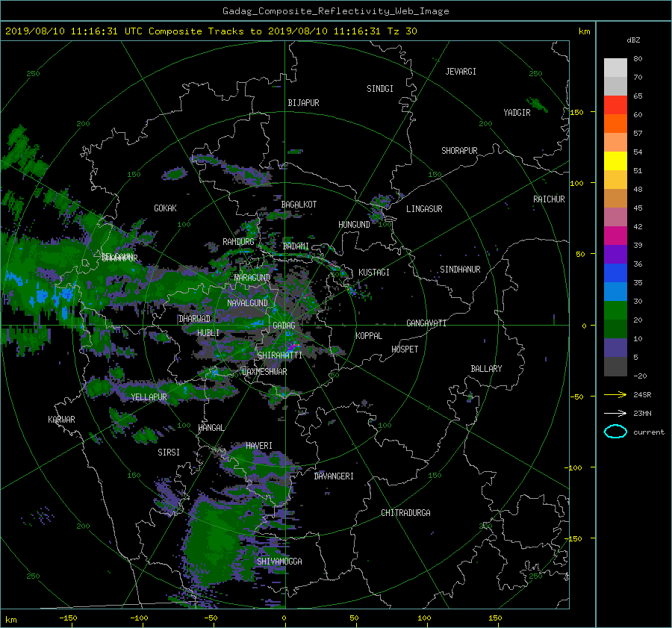
Task: Click the KUSTAGI city label
Action: point(374,273)
